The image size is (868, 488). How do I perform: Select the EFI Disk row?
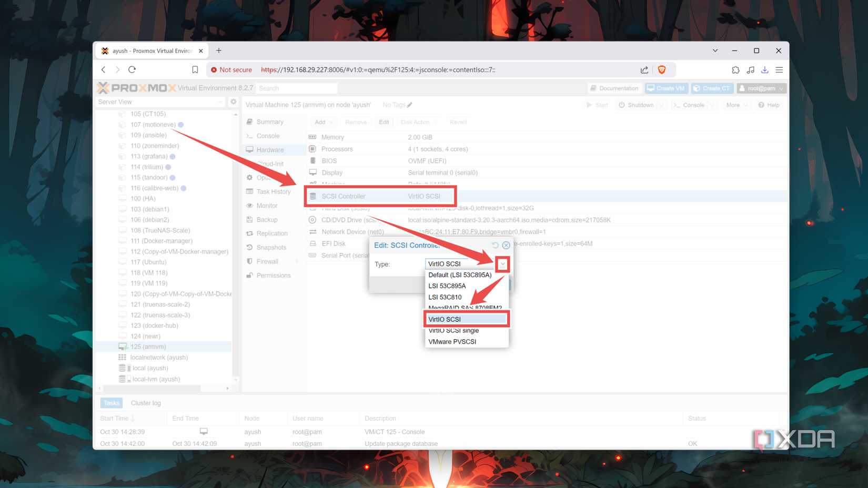[547, 243]
